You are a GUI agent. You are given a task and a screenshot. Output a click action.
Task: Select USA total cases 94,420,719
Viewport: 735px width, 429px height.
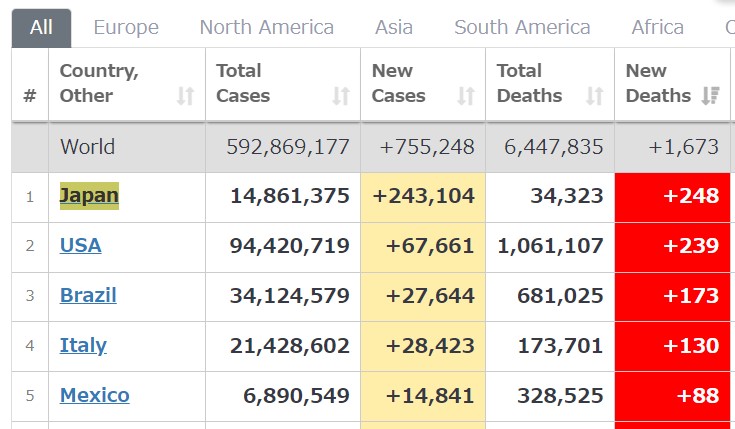point(290,246)
